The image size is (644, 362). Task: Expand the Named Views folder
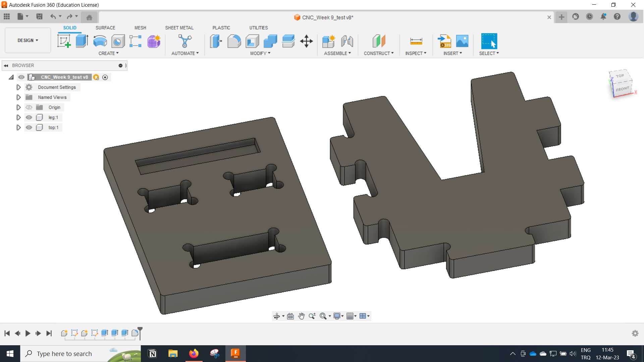[18, 97]
